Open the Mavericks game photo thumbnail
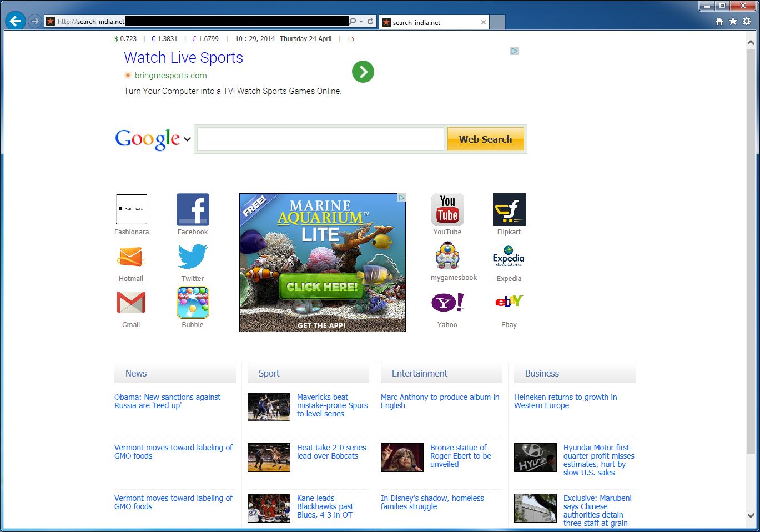Screen dimensions: 760x532 coord(269,407)
